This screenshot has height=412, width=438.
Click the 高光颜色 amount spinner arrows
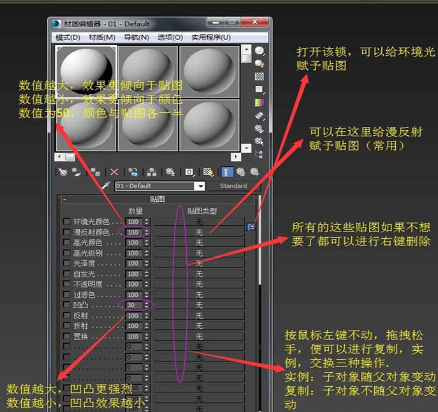(147, 243)
